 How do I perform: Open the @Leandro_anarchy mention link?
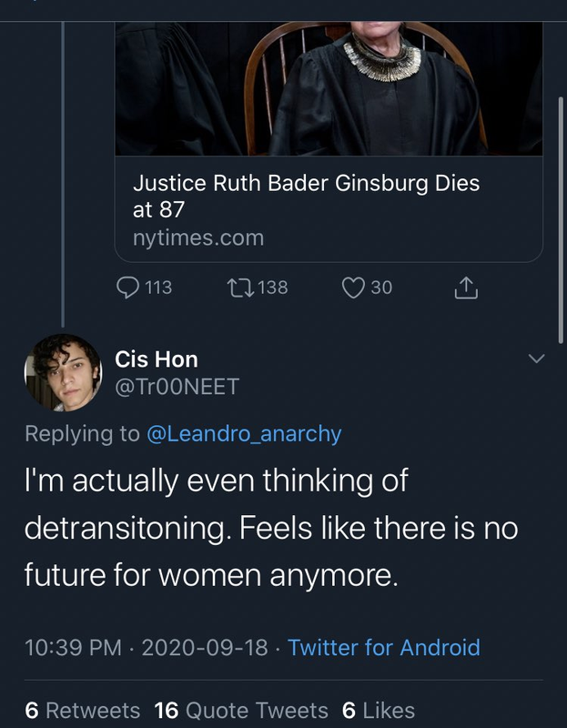pyautogui.click(x=244, y=434)
